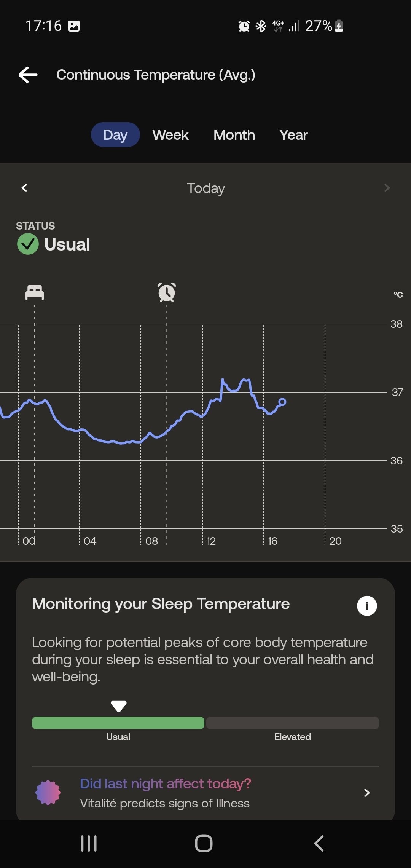
Task: Open the Sleep Temperature info icon
Action: coord(367,606)
